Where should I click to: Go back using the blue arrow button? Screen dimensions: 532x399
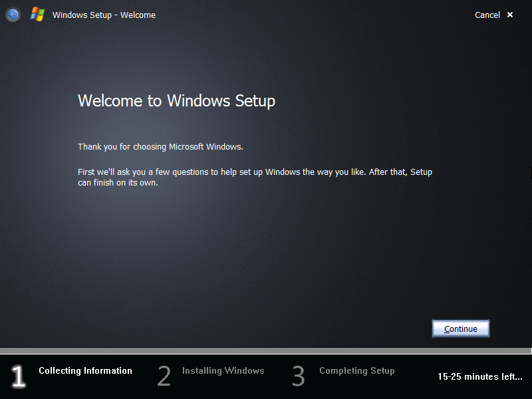[x=13, y=15]
